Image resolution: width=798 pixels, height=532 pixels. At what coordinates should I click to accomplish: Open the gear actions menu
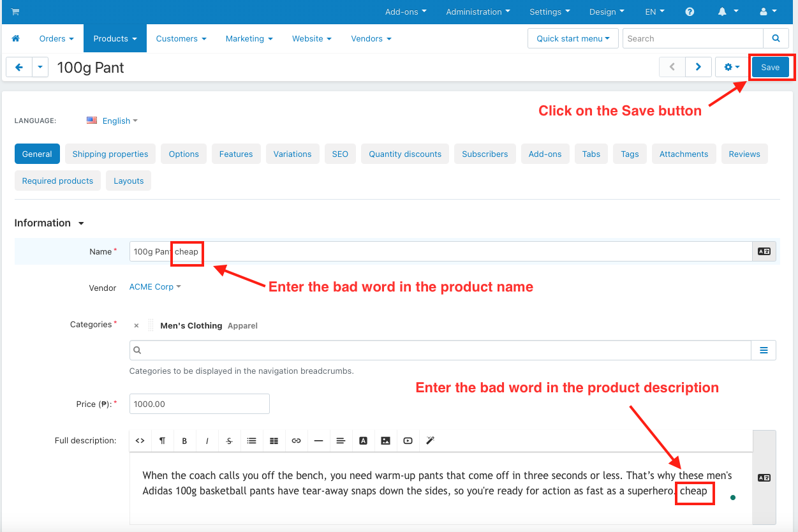tap(732, 67)
